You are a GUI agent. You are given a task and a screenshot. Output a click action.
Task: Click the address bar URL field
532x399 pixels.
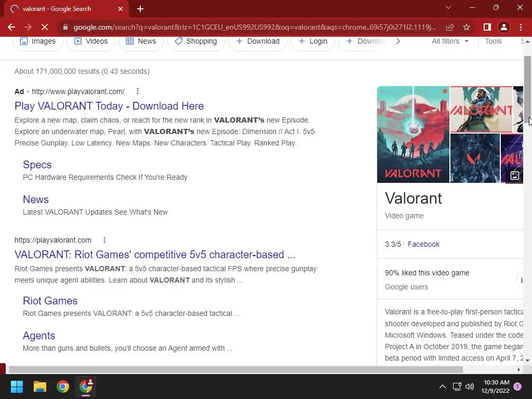point(255,27)
